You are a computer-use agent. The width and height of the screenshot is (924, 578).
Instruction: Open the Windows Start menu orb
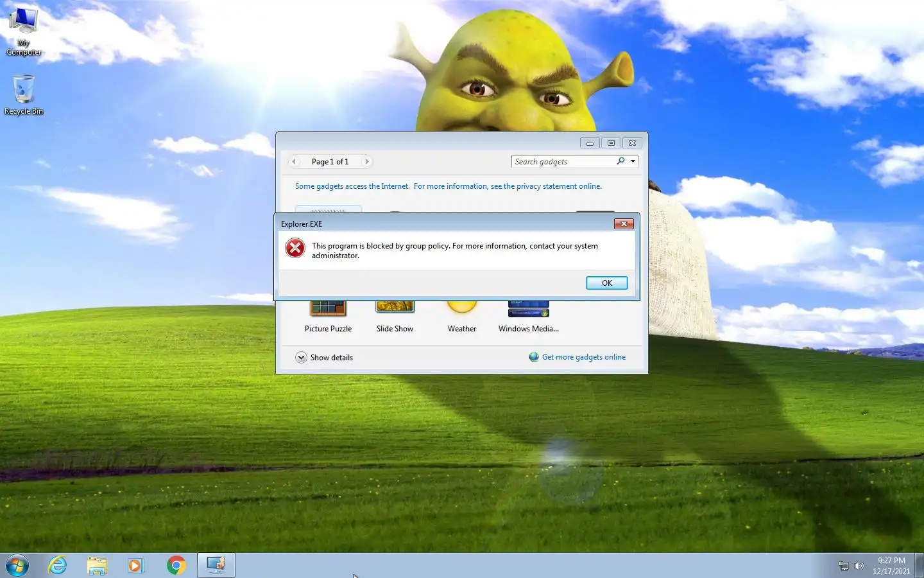pos(17,565)
